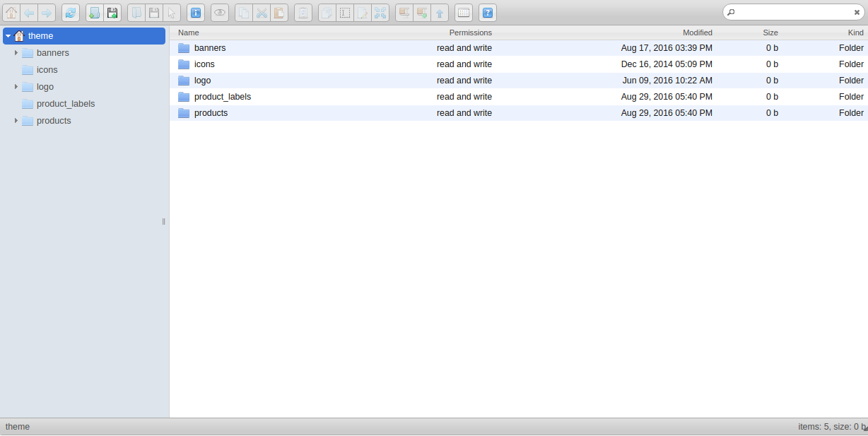This screenshot has width=868, height=436.
Task: Select products in the folder tree
Action: pos(54,121)
